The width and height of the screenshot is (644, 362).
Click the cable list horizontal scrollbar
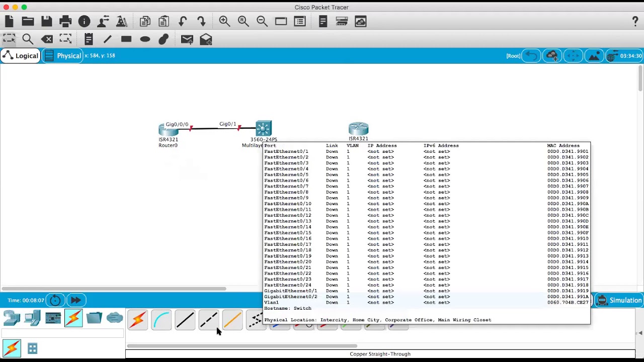click(242, 346)
